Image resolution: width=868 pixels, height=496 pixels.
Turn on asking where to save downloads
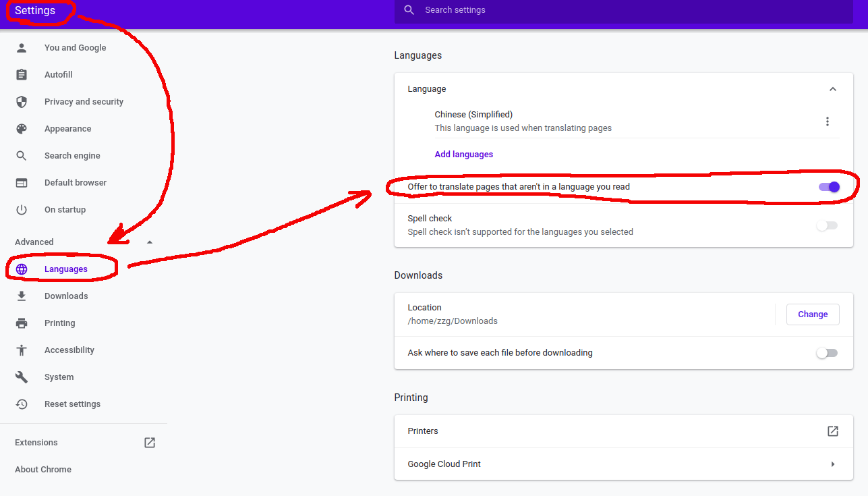827,353
